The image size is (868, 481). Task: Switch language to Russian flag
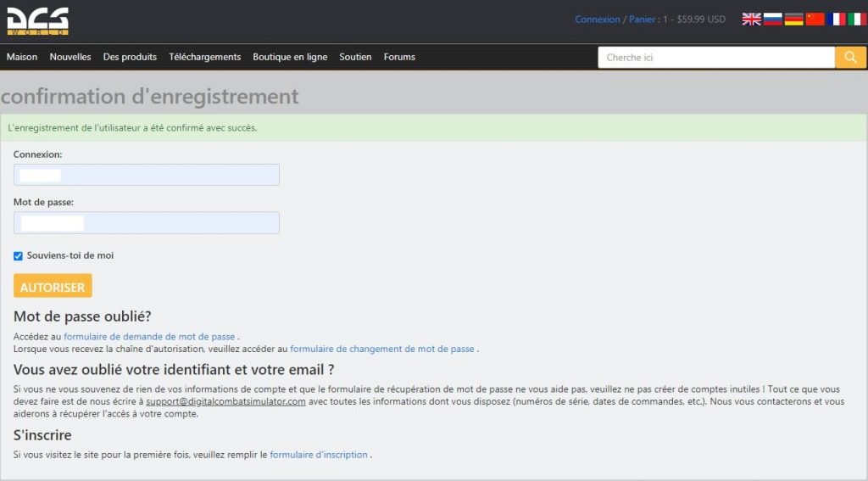pos(772,20)
